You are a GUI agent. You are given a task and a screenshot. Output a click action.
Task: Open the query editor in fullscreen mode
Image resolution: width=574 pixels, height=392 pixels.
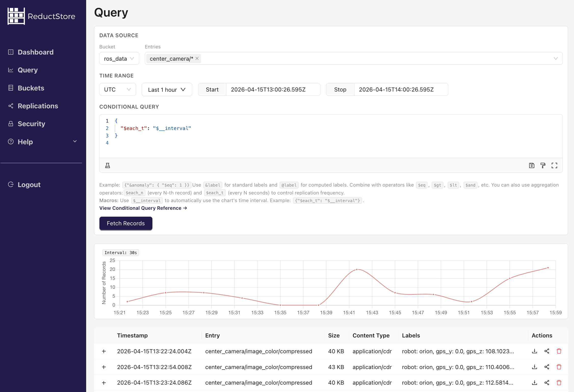pyautogui.click(x=555, y=165)
